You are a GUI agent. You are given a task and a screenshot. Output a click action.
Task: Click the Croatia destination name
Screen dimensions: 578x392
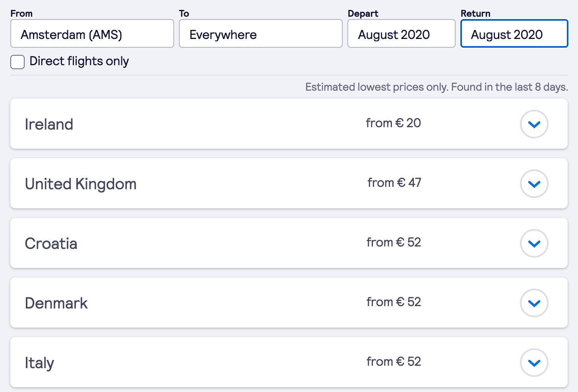(x=51, y=244)
